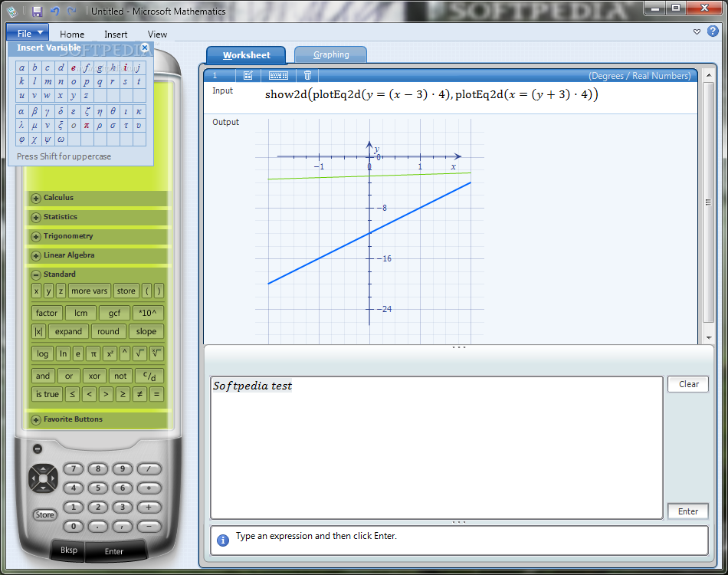Click the edit input pencil icon

[248, 75]
